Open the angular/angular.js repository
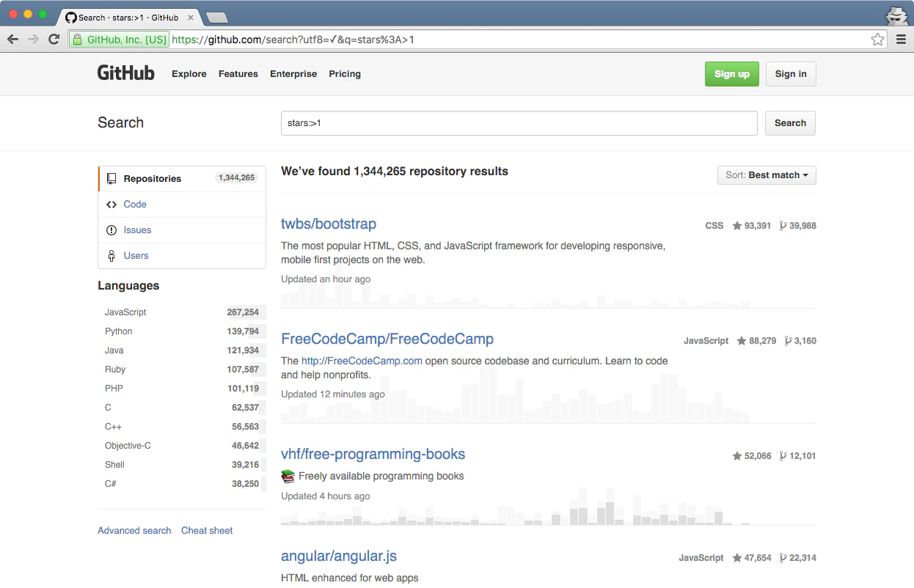Viewport: 914px width, 588px height. [339, 556]
